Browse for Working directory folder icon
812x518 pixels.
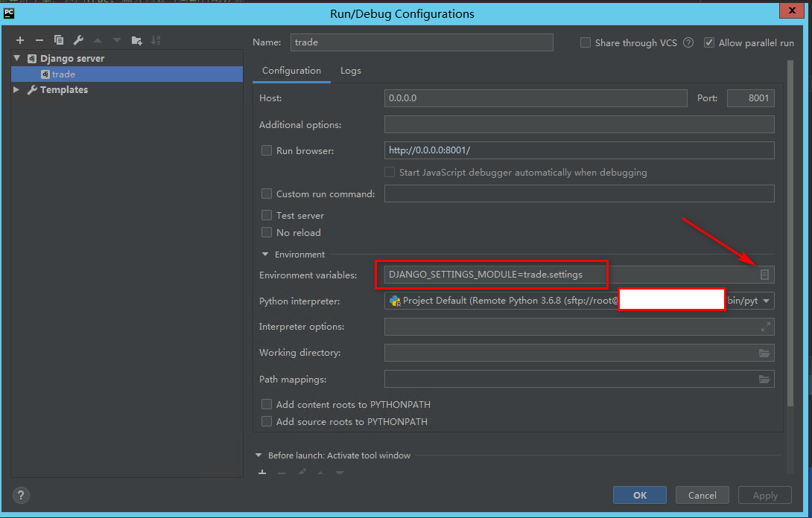point(764,353)
